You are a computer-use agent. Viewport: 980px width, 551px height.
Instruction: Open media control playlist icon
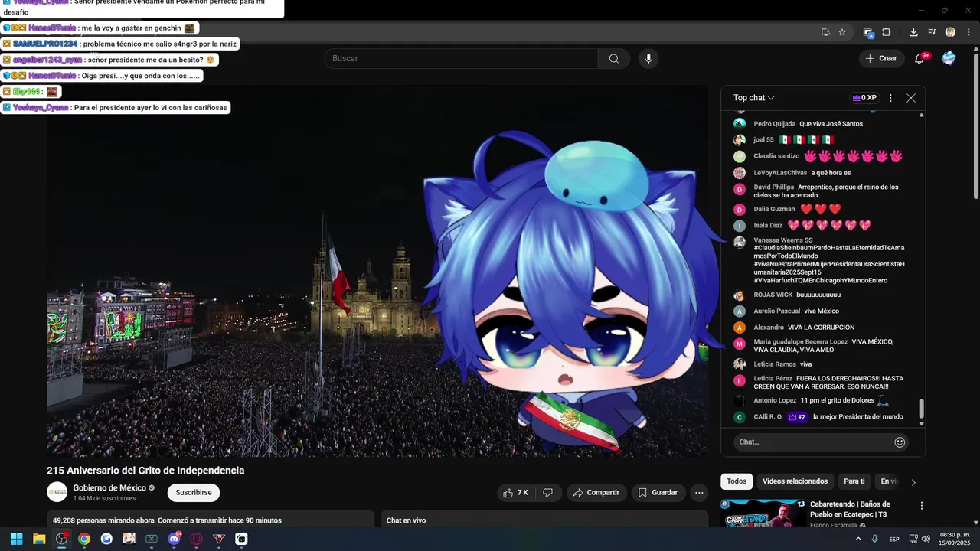pyautogui.click(x=932, y=32)
